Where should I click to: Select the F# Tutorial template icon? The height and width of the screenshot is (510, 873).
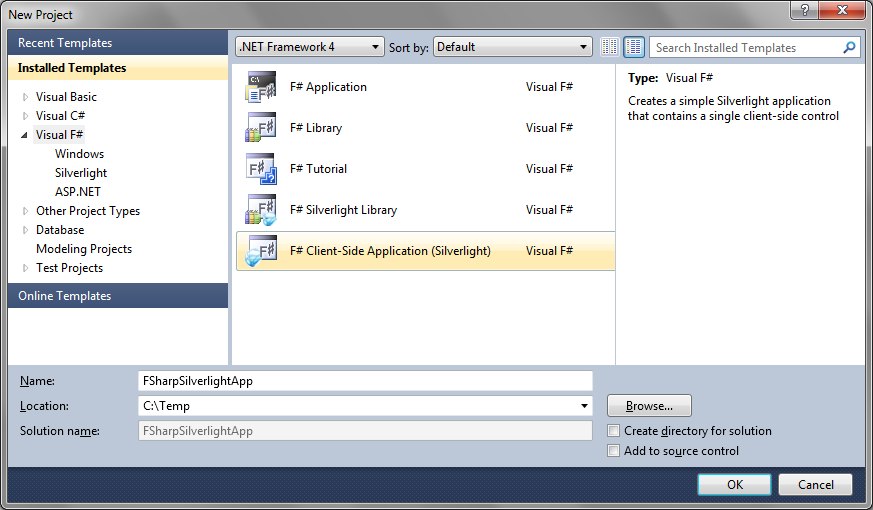click(x=261, y=169)
